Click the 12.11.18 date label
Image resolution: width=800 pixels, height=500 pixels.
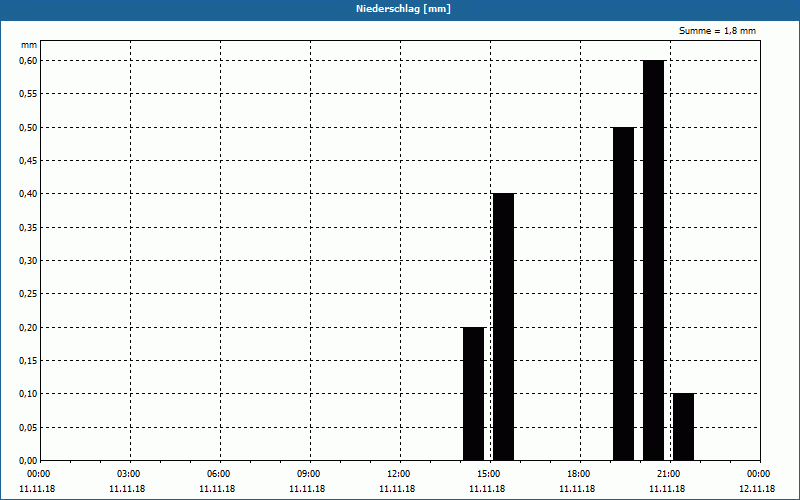click(757, 488)
